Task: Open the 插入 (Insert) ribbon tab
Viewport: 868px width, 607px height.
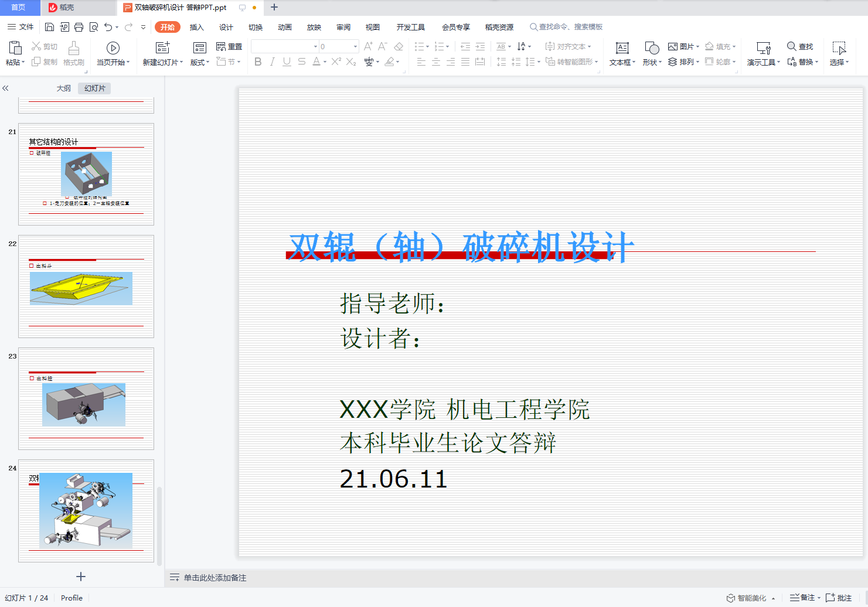Action: click(197, 27)
